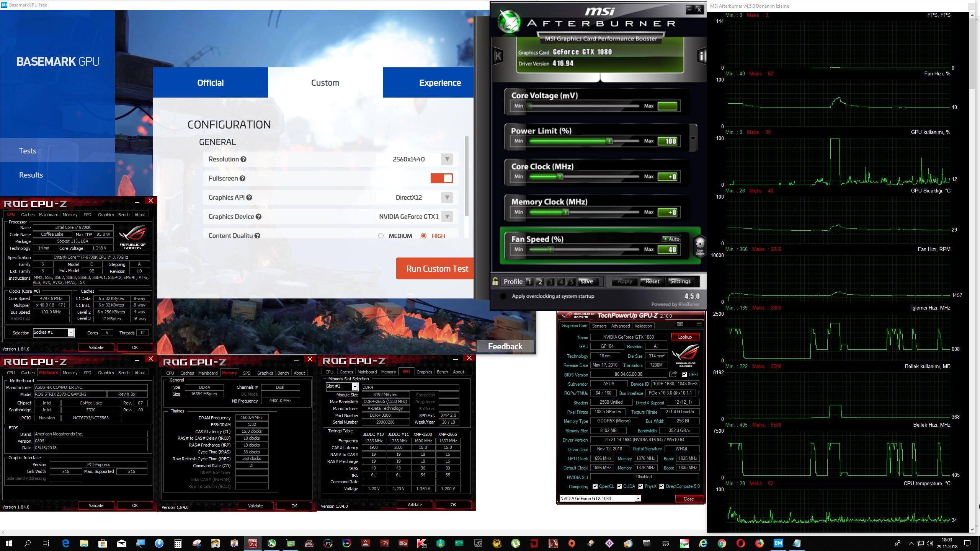Click the Memory Clock slider
The width and height of the screenshot is (980, 551).
pyautogui.click(x=584, y=212)
